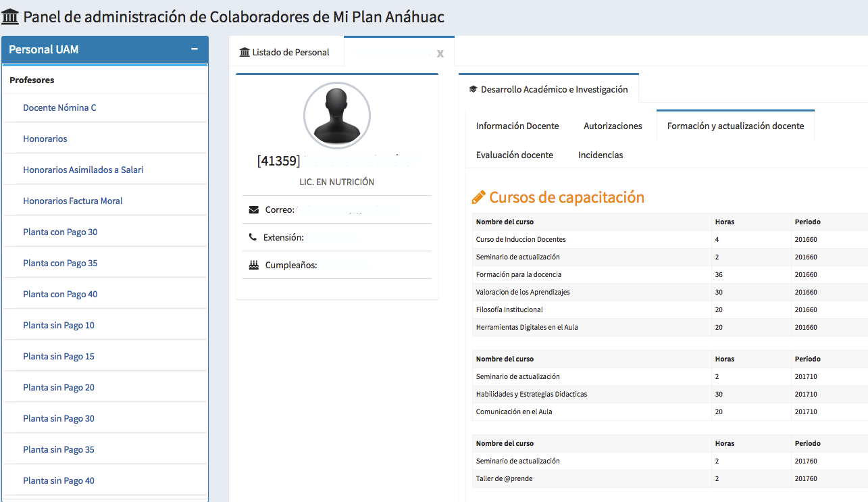868x502 pixels.
Task: Open Docente Nómina C in sidebar
Action: click(59, 107)
